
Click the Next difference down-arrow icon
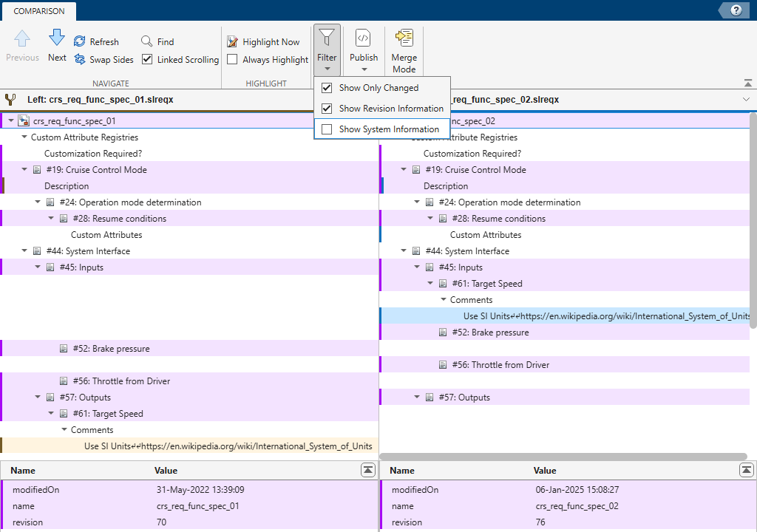[x=57, y=38]
